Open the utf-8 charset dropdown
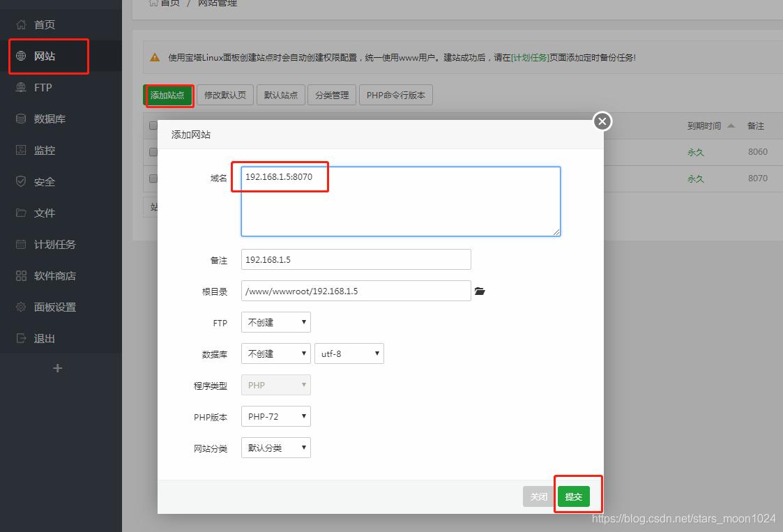The image size is (783, 532). (x=349, y=354)
